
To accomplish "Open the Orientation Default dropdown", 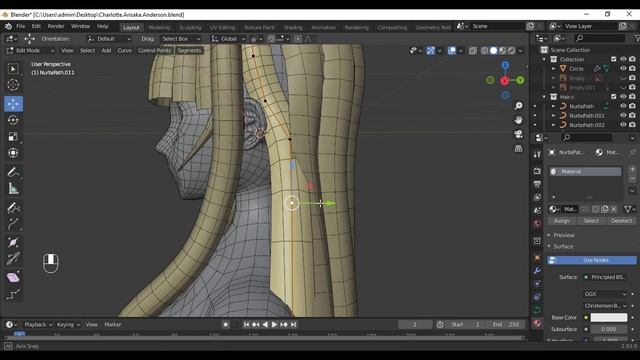I will click(109, 39).
